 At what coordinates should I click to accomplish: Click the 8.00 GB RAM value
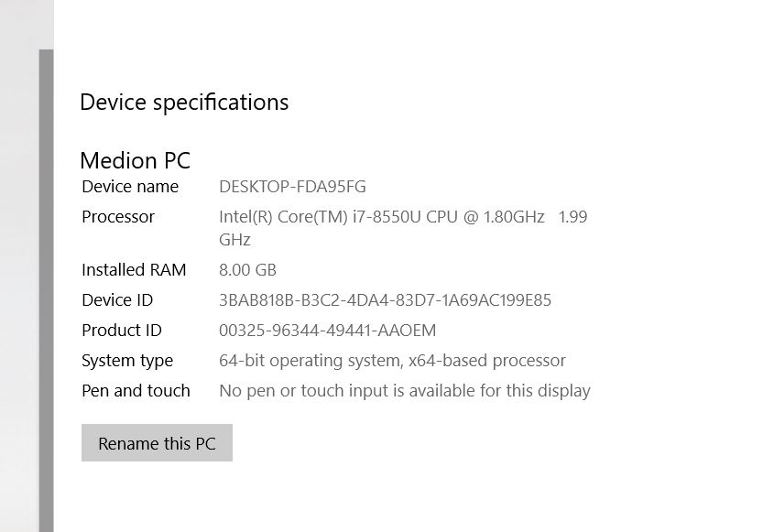click(247, 270)
